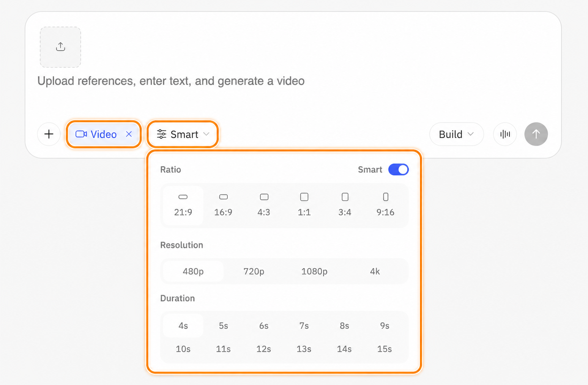
Task: Choose 480p resolution
Action: coord(193,271)
